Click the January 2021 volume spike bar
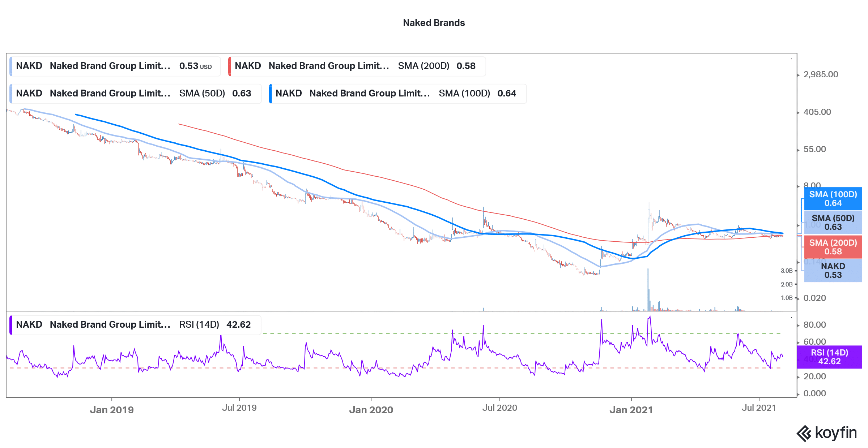868x448 pixels. click(x=648, y=290)
